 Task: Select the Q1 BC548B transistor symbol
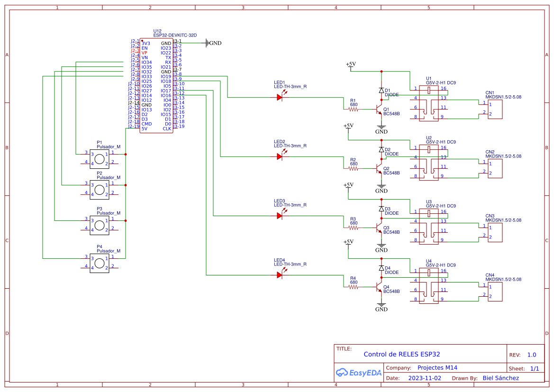point(379,109)
